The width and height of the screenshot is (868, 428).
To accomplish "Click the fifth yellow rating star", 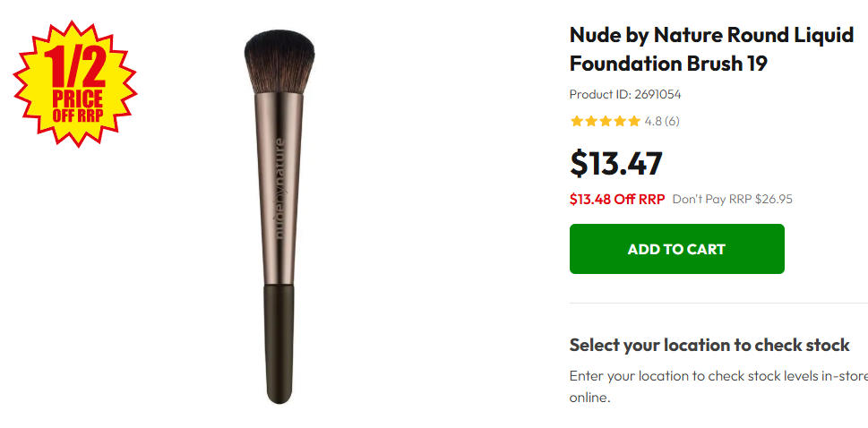I will pyautogui.click(x=634, y=121).
